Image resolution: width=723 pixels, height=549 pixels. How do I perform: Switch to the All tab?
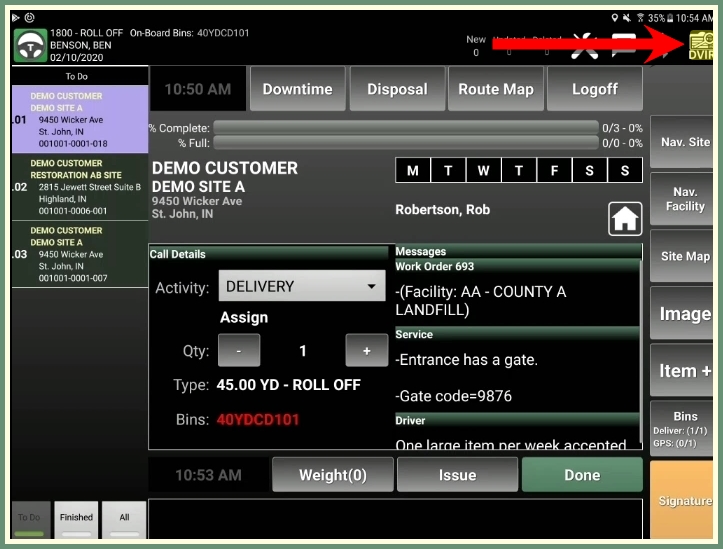point(124,520)
